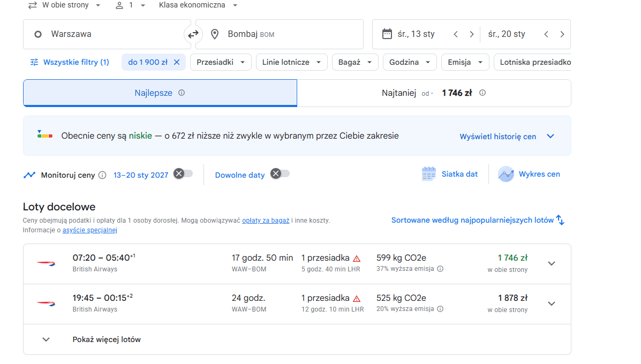The width and height of the screenshot is (641, 364).
Task: Select the British Airways 07:20 – 05:40 flight
Action: pyautogui.click(x=297, y=264)
